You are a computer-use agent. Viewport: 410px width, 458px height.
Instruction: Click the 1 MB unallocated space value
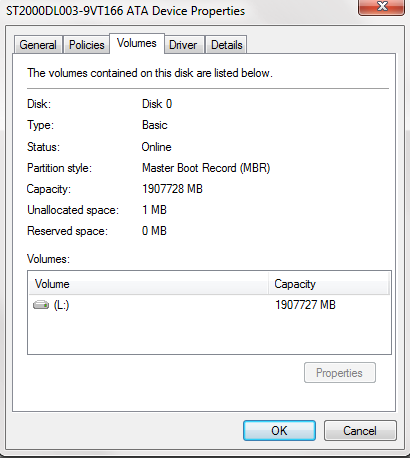[154, 210]
